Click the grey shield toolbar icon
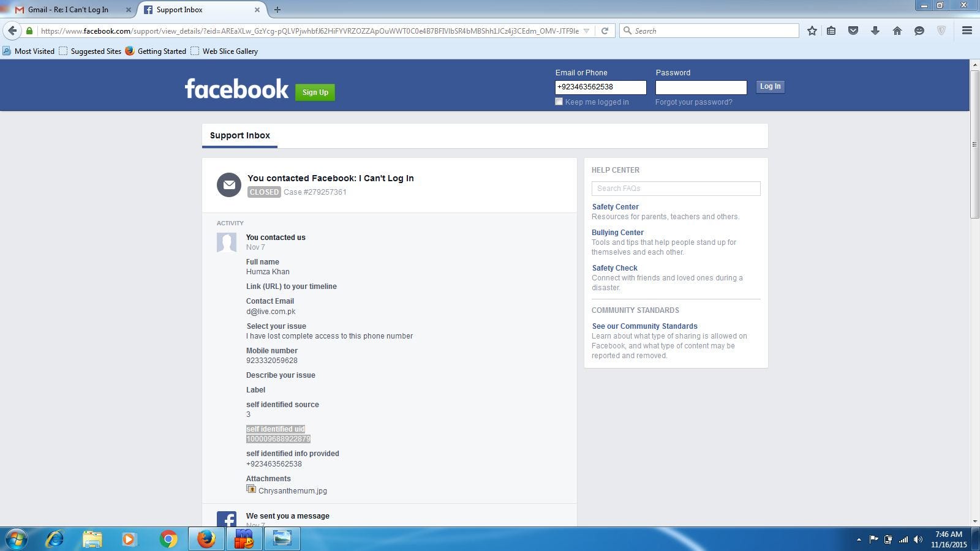Screen dimensions: 980x551 point(941,31)
